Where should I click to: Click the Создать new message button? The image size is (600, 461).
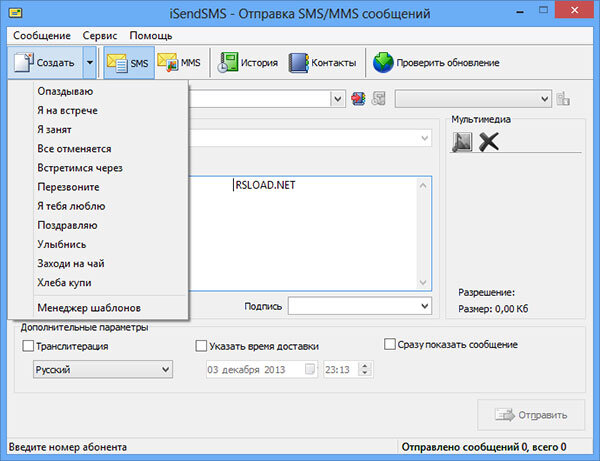pyautogui.click(x=45, y=63)
